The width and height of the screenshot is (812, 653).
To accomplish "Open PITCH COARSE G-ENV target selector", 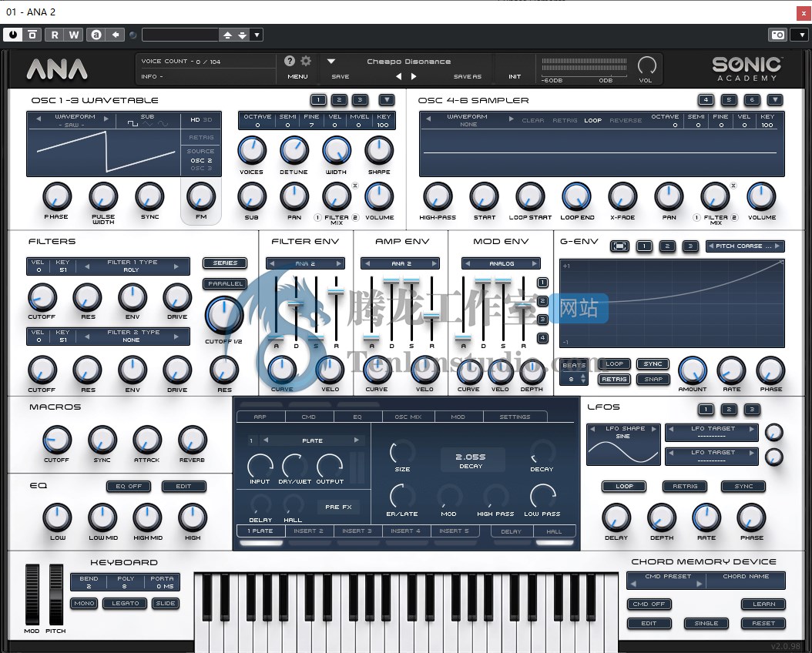I will point(745,246).
